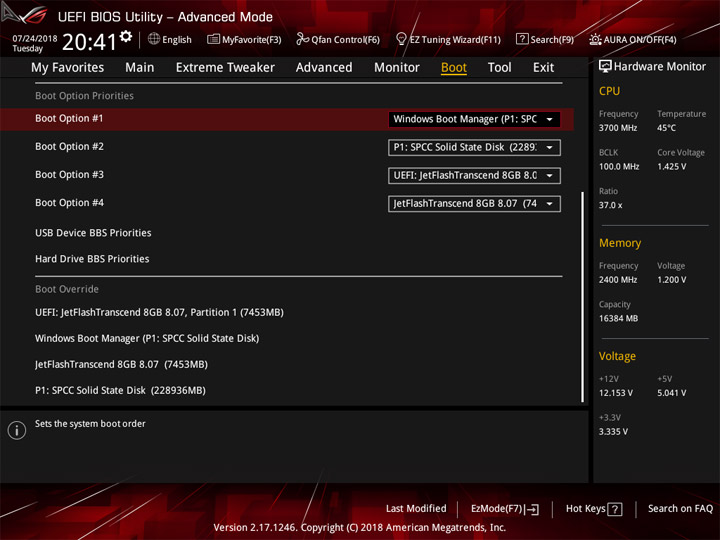Click the Version 2.17.1246 copyright text
The height and width of the screenshot is (540, 720).
360,528
